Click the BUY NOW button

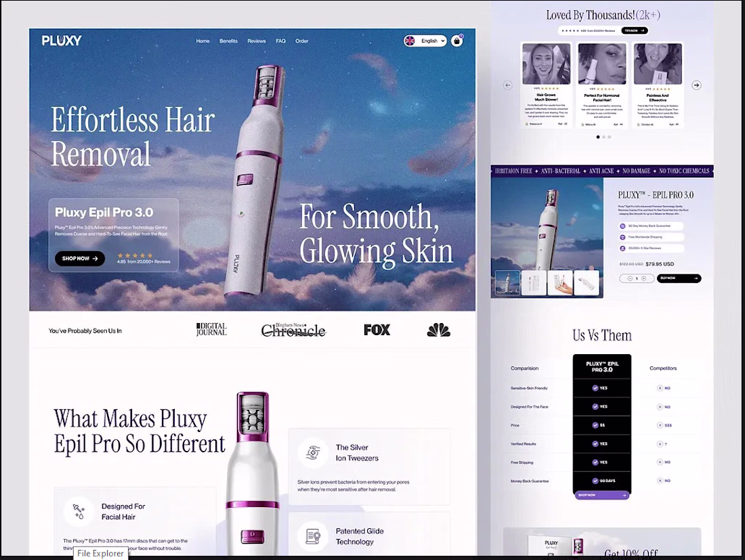click(679, 278)
